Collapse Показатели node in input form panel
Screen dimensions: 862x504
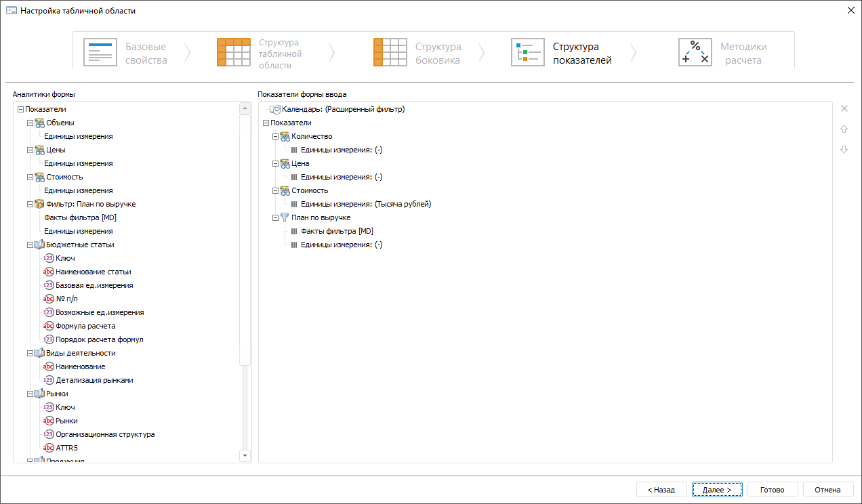coord(266,123)
